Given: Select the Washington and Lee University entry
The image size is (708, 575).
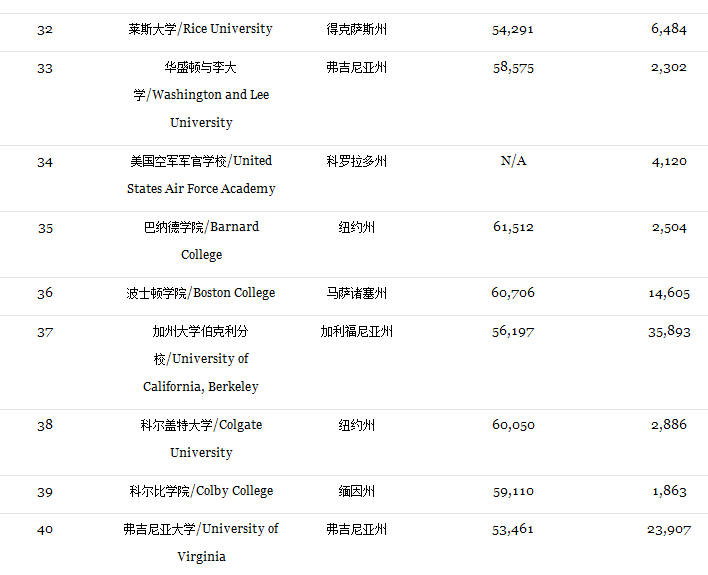Looking at the screenshot, I should pyautogui.click(x=200, y=95).
